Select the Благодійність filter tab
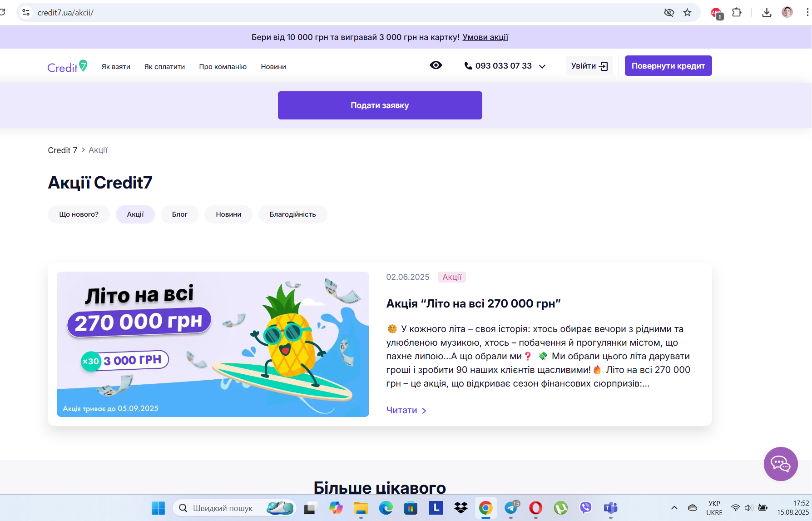Screen dimensions: 812x521 click(292, 214)
